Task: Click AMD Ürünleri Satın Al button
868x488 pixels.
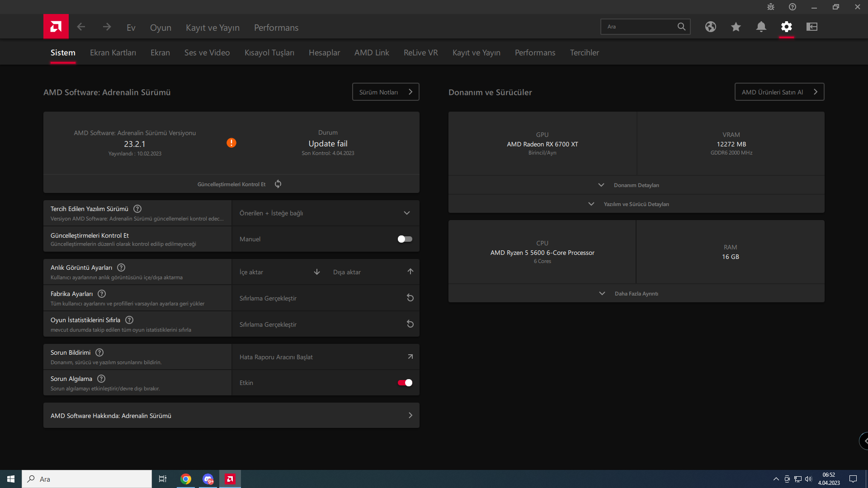Action: [779, 92]
